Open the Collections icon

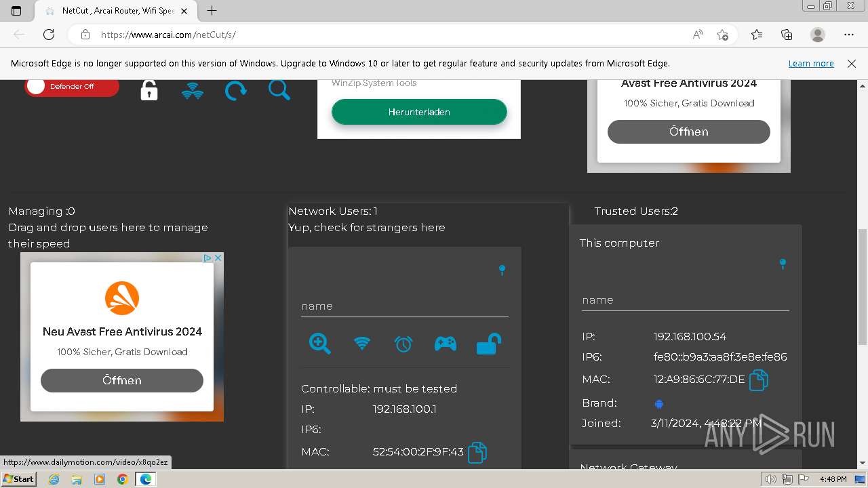point(787,35)
